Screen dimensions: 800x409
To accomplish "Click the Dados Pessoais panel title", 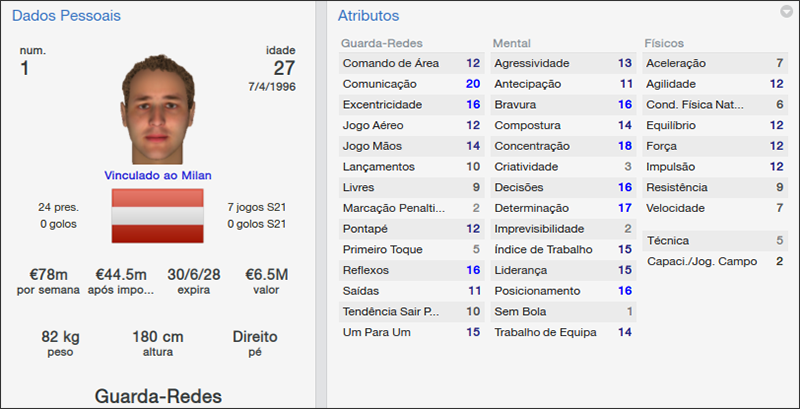I will coord(54,16).
